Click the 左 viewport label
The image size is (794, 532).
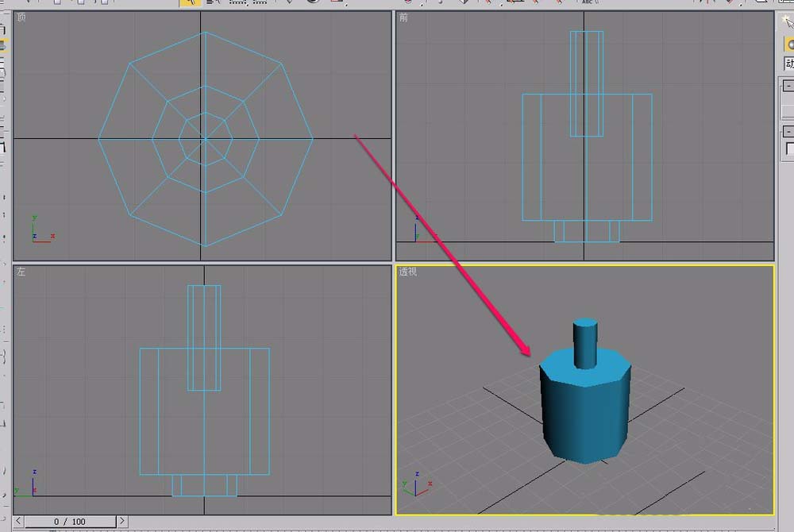tap(21, 272)
